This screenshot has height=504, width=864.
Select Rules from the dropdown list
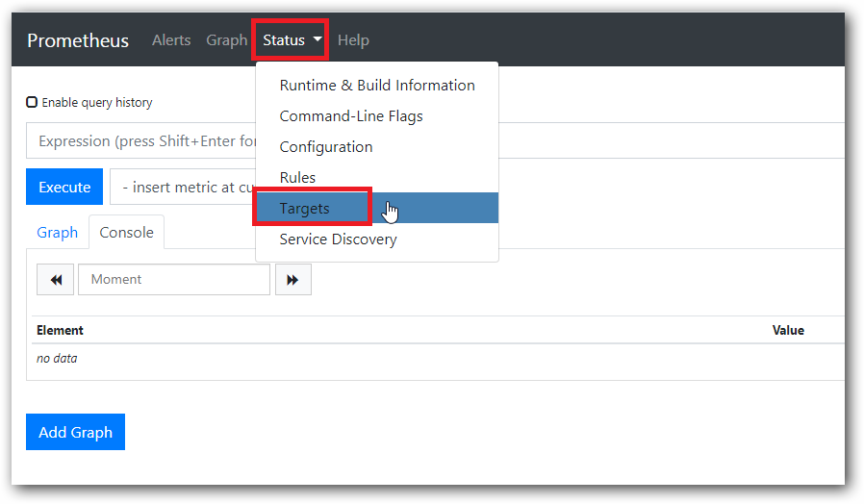[297, 178]
